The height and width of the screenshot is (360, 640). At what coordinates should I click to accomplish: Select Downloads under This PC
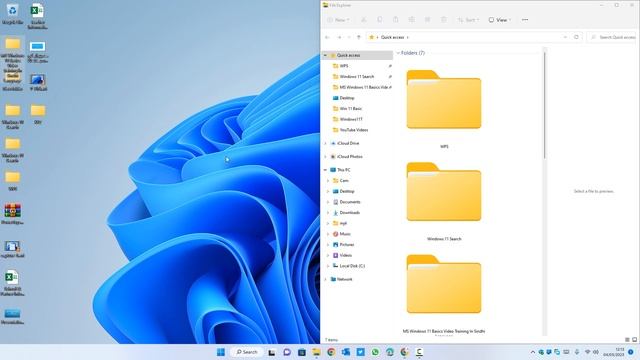pos(349,213)
